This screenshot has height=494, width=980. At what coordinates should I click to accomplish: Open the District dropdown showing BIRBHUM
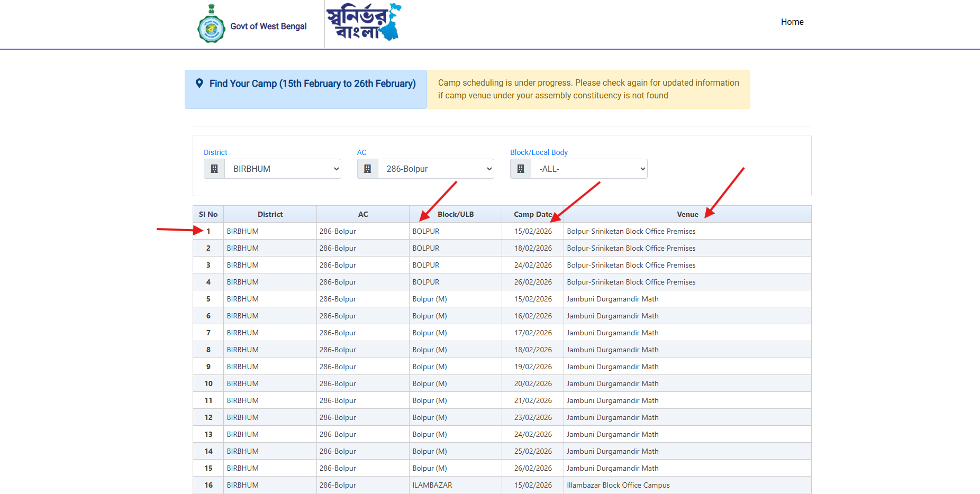pyautogui.click(x=283, y=169)
